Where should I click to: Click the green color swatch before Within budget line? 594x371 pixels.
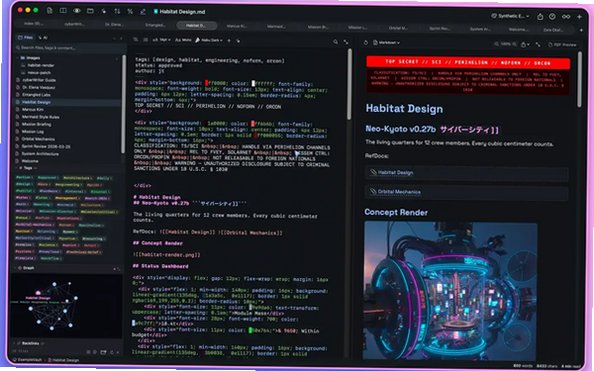(x=250, y=330)
